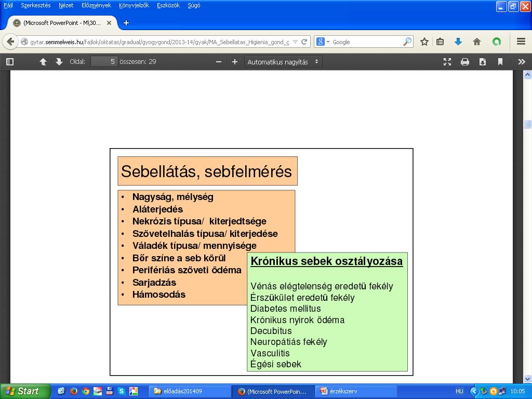Open the Nézet menu
Screen dimensions: 532x399
66,5
